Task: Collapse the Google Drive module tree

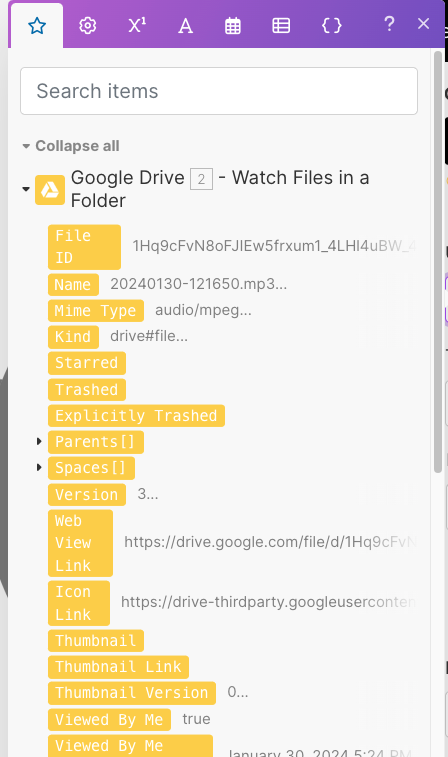Action: point(26,189)
